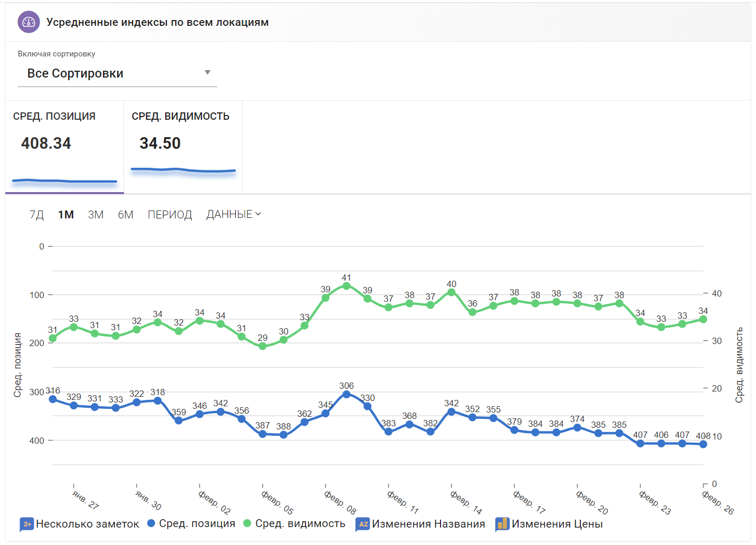Open the Все Сортировки dropdown

tap(117, 73)
